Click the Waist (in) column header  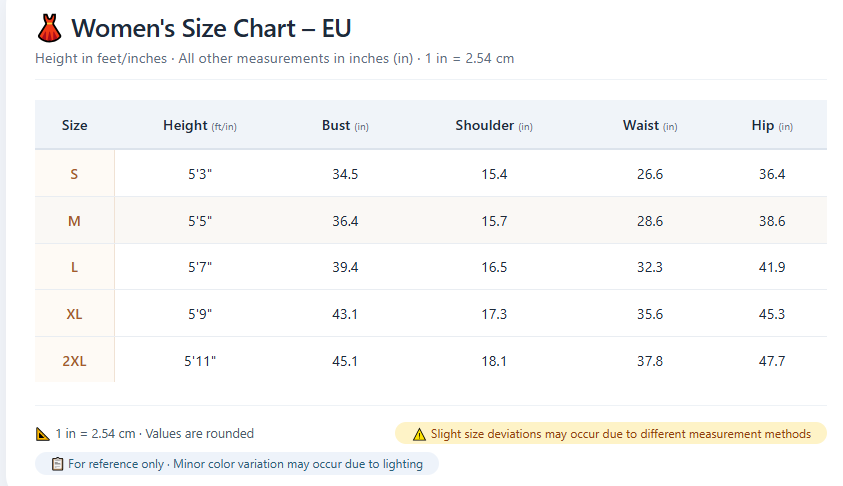[650, 125]
